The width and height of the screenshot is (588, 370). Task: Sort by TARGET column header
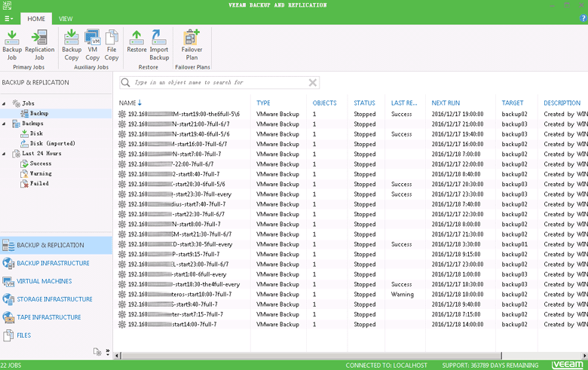tap(513, 102)
